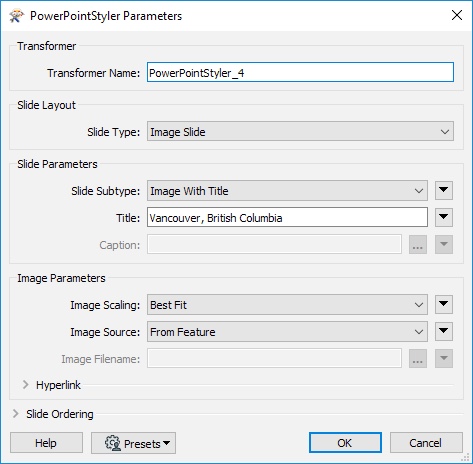The image size is (473, 464).
Task: Click the OK button
Action: click(345, 443)
